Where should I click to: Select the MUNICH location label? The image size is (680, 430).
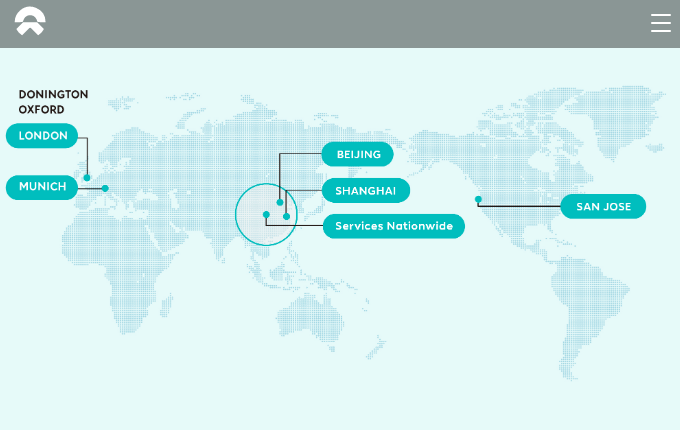pyautogui.click(x=42, y=187)
